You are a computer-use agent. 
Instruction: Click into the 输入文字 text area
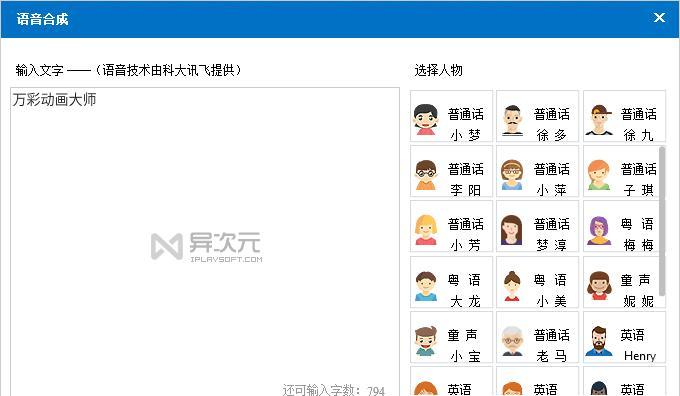[205, 241]
